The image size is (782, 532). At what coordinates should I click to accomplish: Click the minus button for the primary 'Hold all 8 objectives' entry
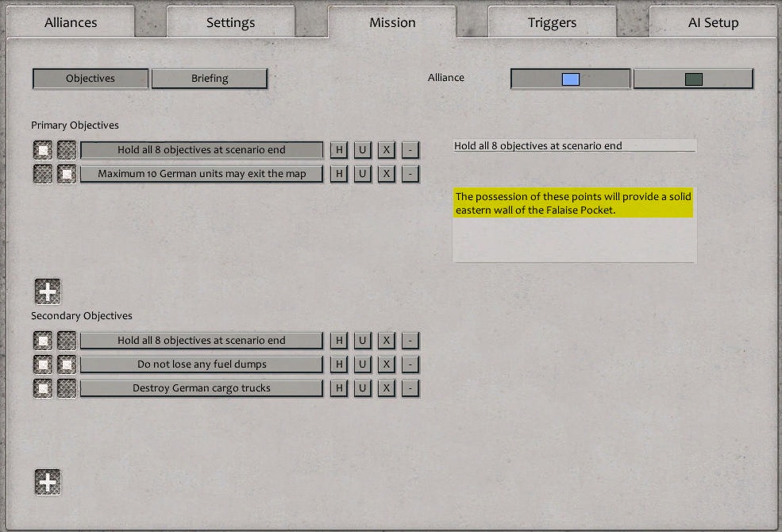pyautogui.click(x=410, y=149)
